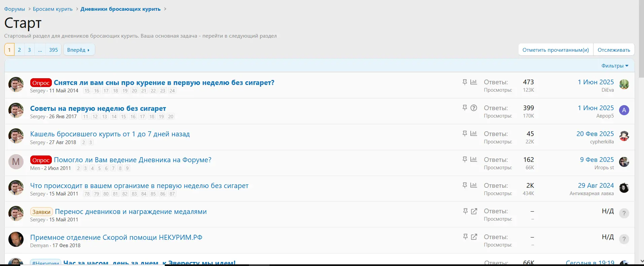Click poll chart icon on smoking dreams thread

[474, 82]
